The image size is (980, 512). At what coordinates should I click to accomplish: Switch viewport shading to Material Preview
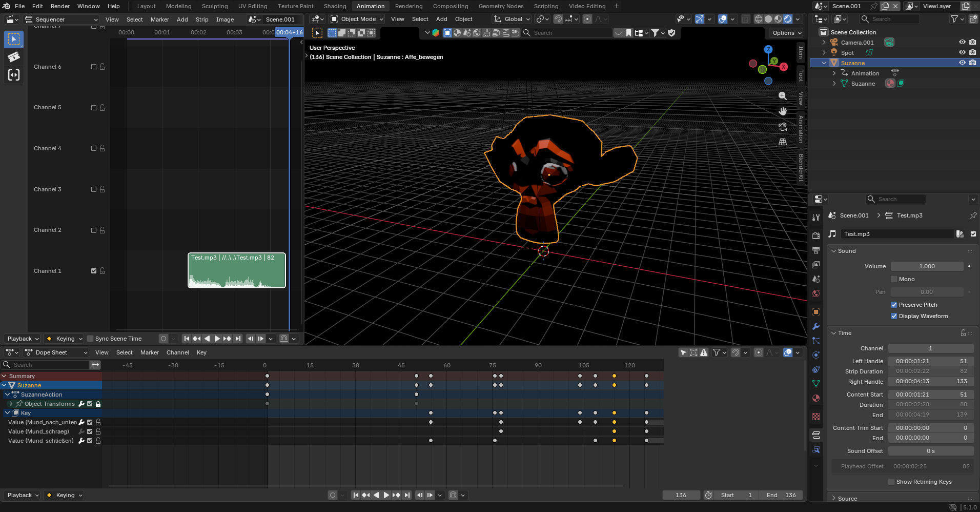(x=778, y=19)
